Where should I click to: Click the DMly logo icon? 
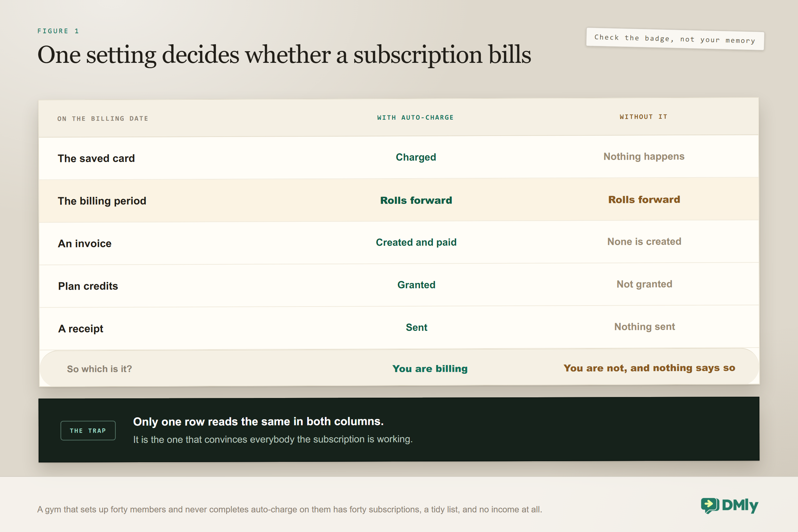[x=710, y=505]
